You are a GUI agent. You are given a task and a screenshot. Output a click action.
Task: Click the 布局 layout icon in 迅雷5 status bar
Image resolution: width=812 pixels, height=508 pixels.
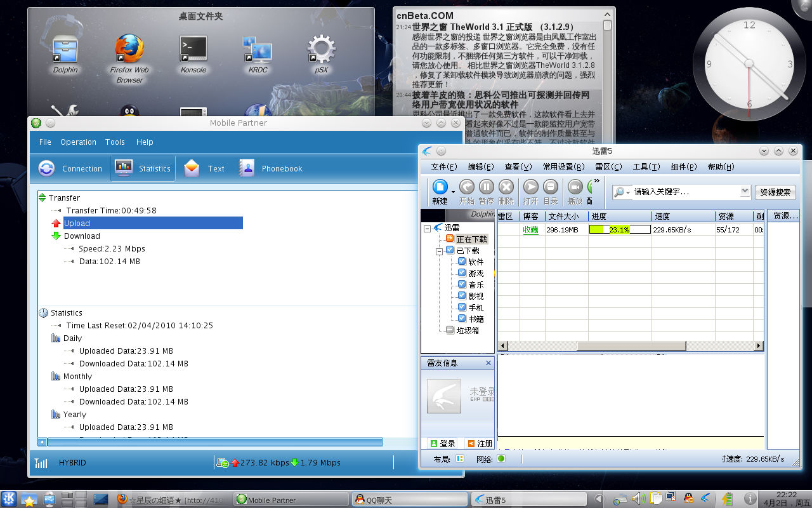460,459
